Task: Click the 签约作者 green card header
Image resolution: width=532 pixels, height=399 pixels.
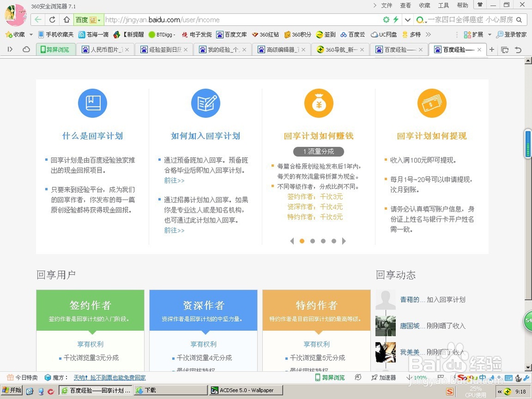Action: coord(90,310)
